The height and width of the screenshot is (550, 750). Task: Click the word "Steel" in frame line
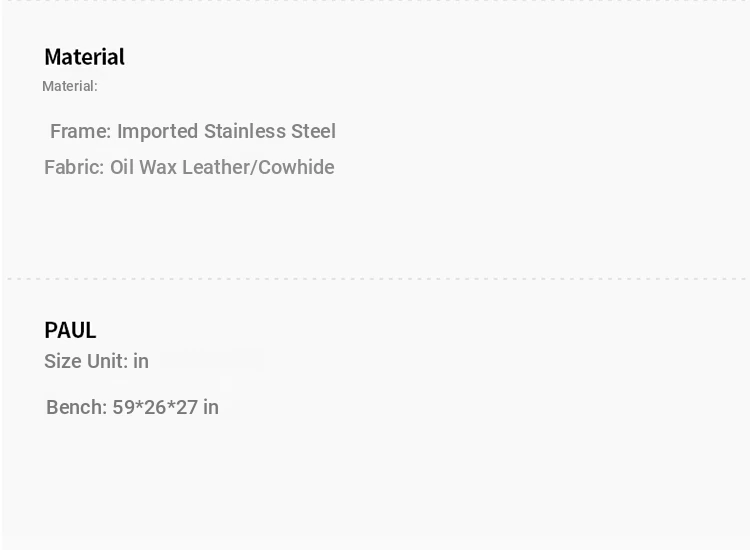point(313,132)
